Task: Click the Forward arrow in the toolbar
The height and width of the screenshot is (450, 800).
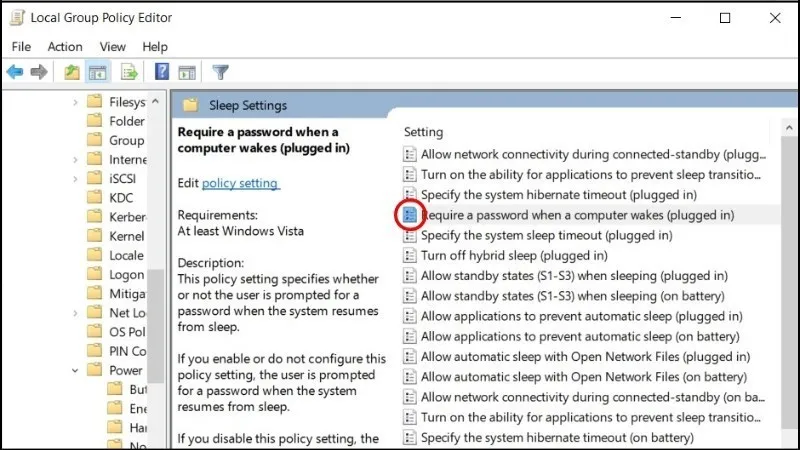Action: click(x=39, y=72)
